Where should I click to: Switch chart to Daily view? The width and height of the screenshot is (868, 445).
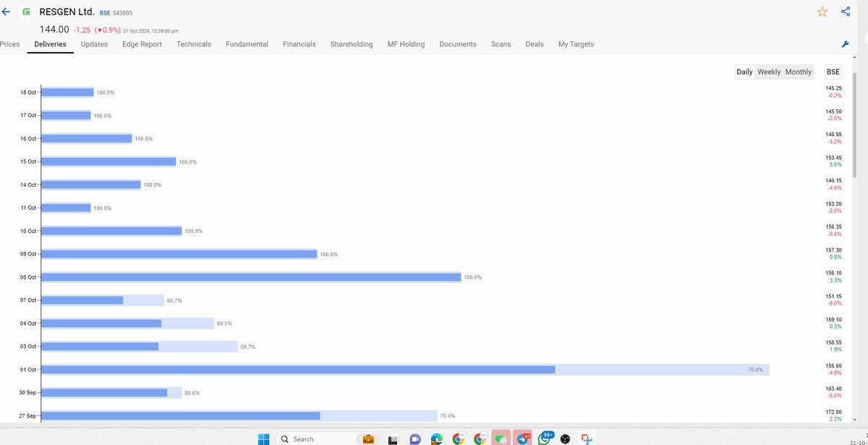[744, 72]
